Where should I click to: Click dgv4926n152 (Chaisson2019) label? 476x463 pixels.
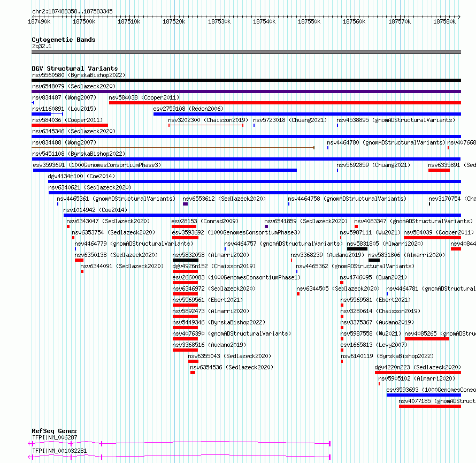click(214, 266)
